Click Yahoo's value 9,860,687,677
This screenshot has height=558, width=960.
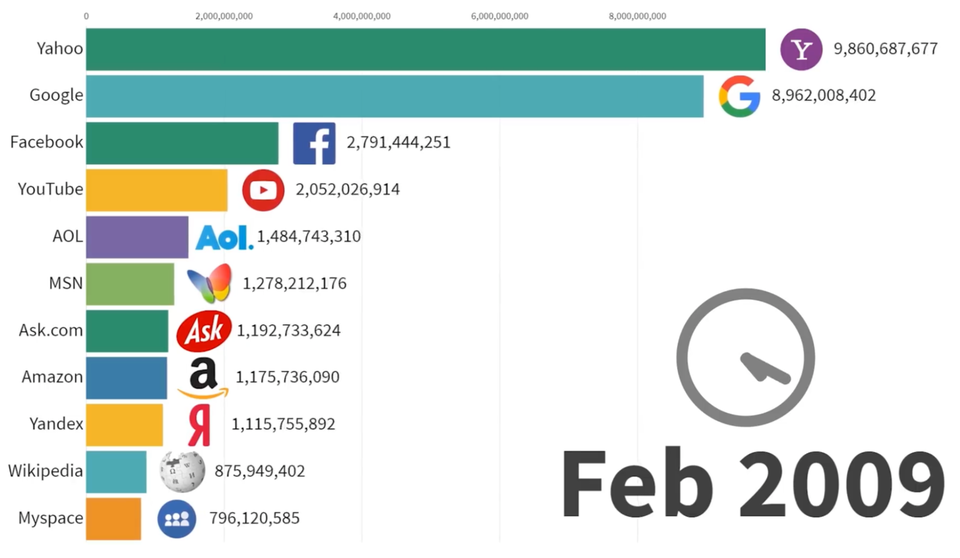(x=885, y=49)
